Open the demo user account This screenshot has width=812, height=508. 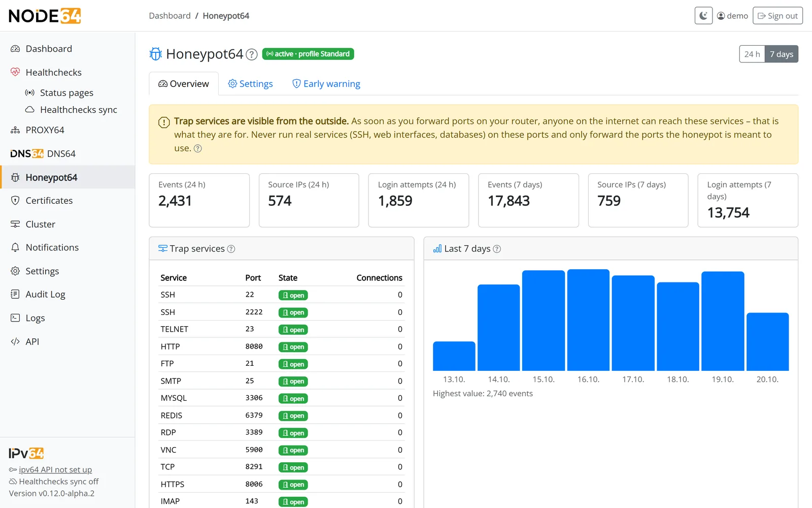pos(732,16)
